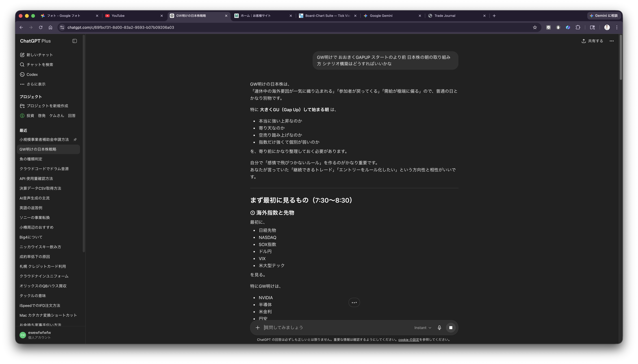
Task: Stop the response generation
Action: click(451, 328)
